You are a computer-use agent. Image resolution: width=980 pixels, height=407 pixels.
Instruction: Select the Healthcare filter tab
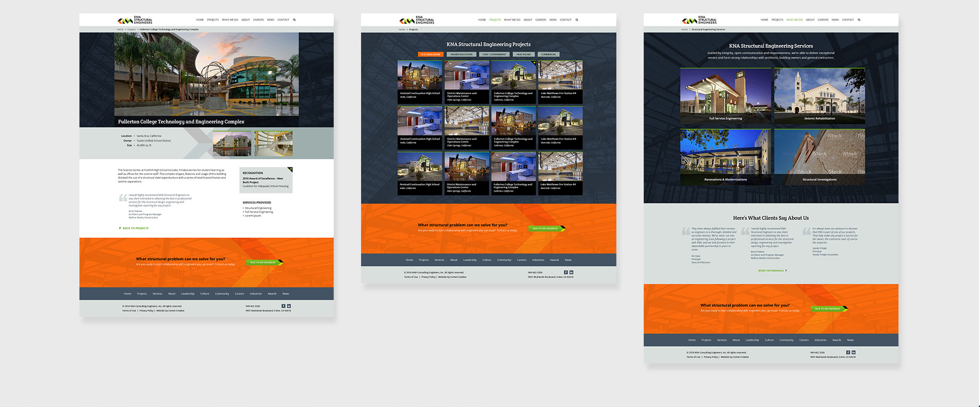point(524,54)
